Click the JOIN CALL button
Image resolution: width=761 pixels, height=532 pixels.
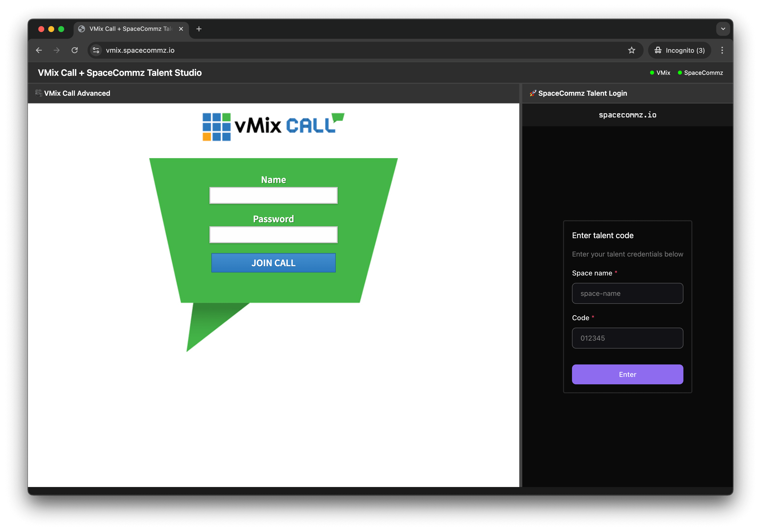click(274, 263)
